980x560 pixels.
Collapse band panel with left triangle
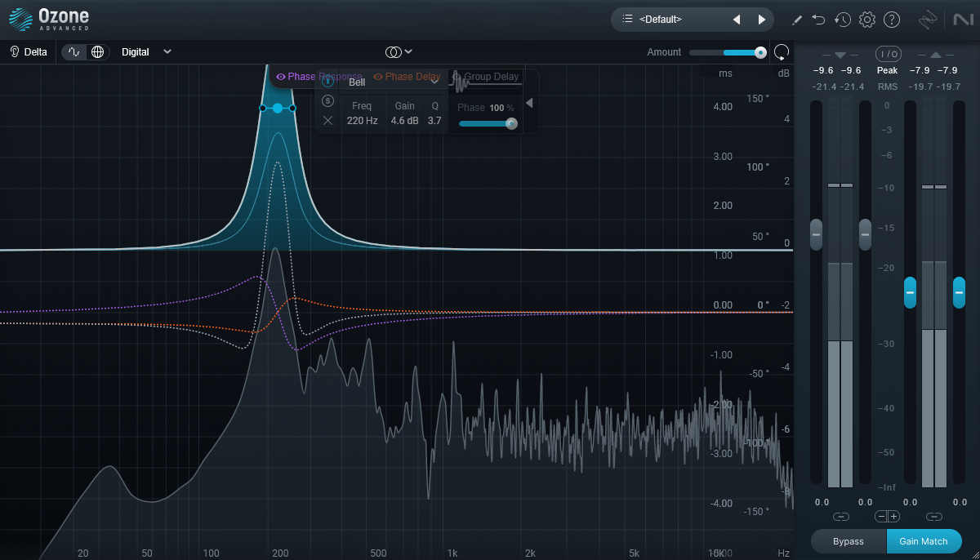[529, 103]
